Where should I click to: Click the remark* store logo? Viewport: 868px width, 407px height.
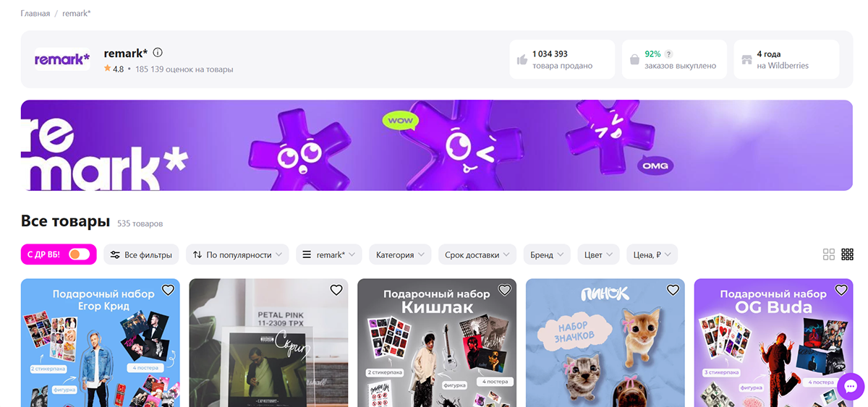point(62,59)
